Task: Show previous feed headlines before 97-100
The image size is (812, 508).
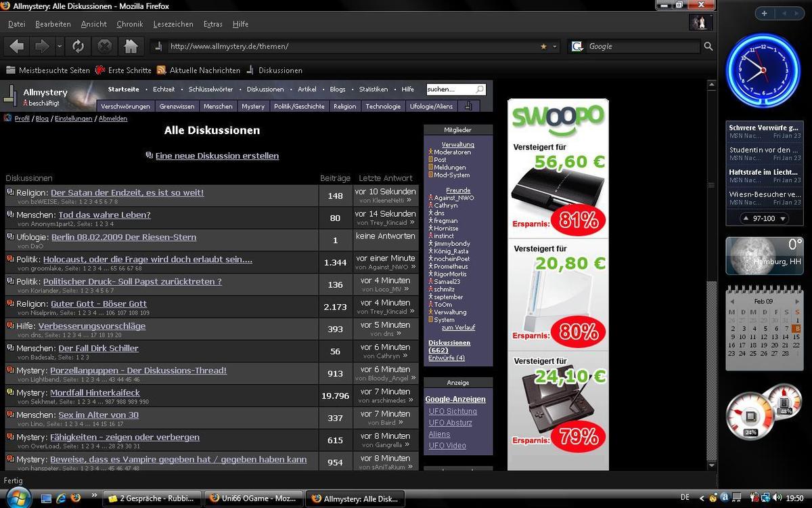Action: pos(745,219)
